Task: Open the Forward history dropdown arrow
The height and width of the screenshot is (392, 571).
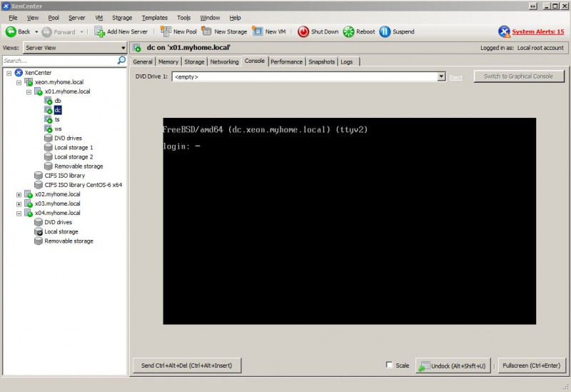Action: (x=81, y=32)
